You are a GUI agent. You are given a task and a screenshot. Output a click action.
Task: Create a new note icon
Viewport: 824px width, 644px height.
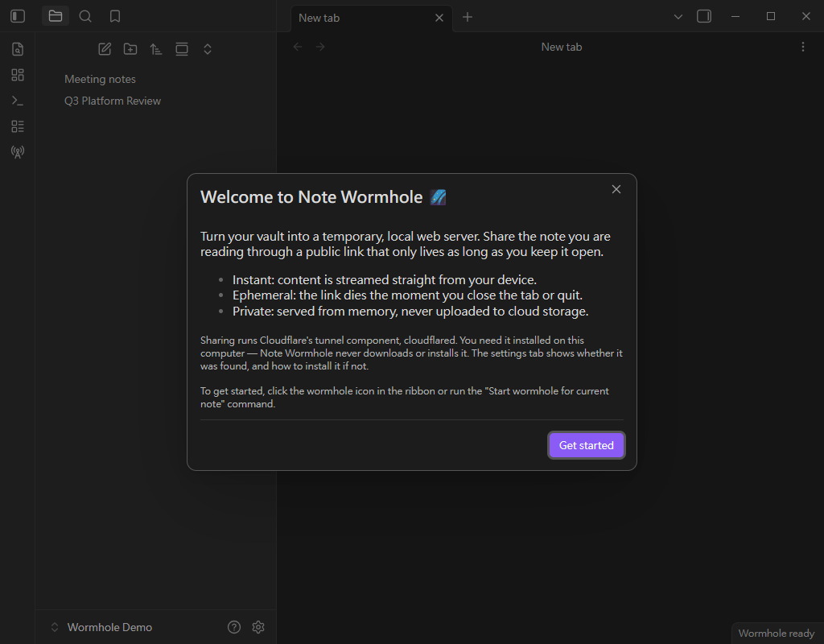pyautogui.click(x=105, y=49)
